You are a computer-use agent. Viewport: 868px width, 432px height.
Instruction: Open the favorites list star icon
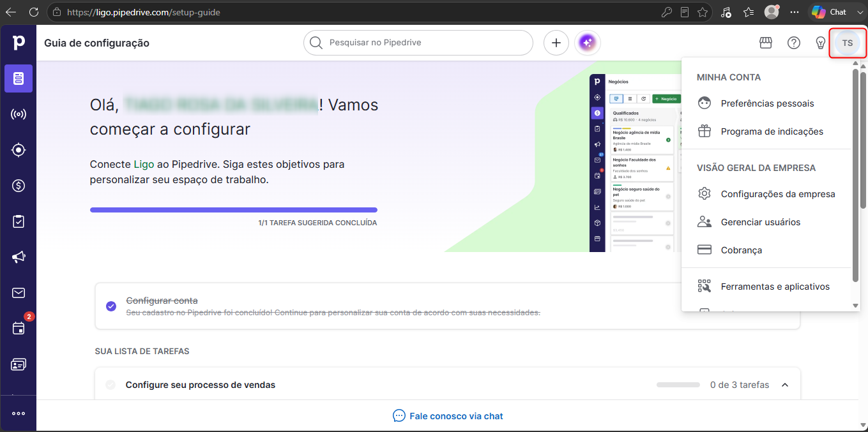tap(749, 12)
